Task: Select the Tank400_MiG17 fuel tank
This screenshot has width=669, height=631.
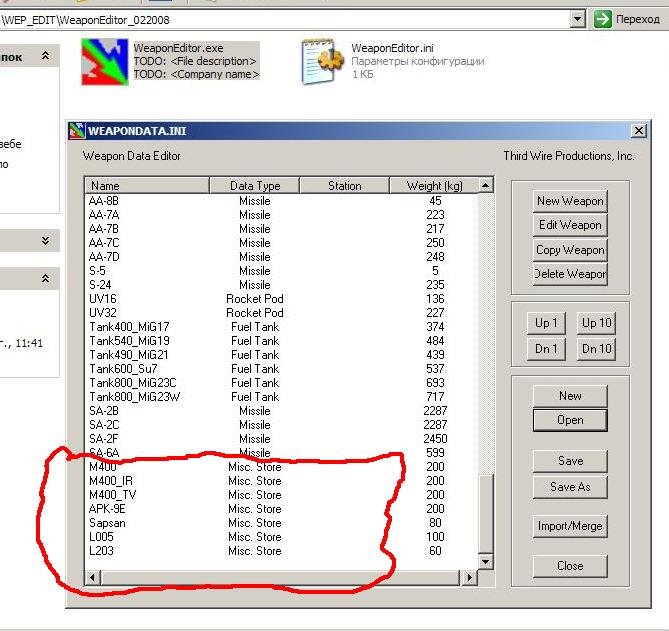Action: tap(281, 327)
